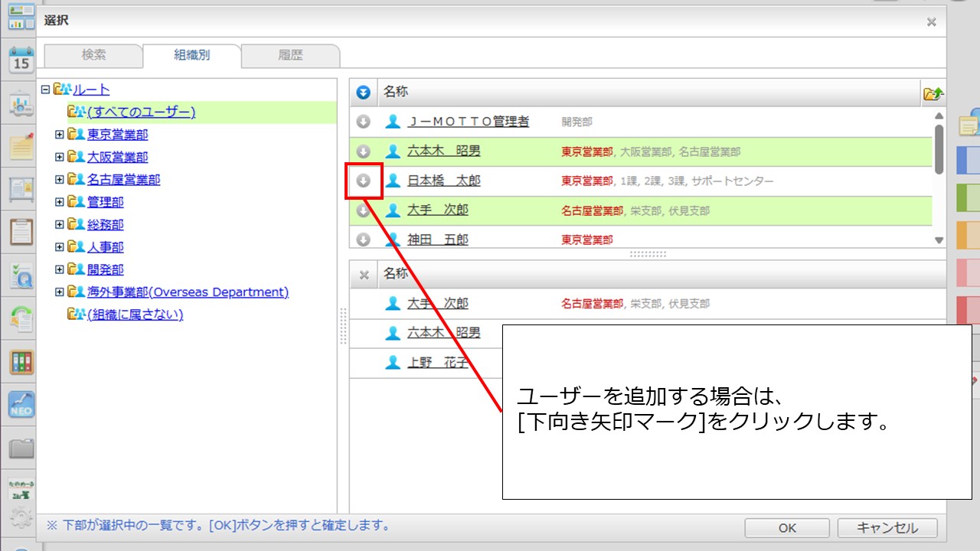Expand the 開発部 tree node

(x=60, y=270)
